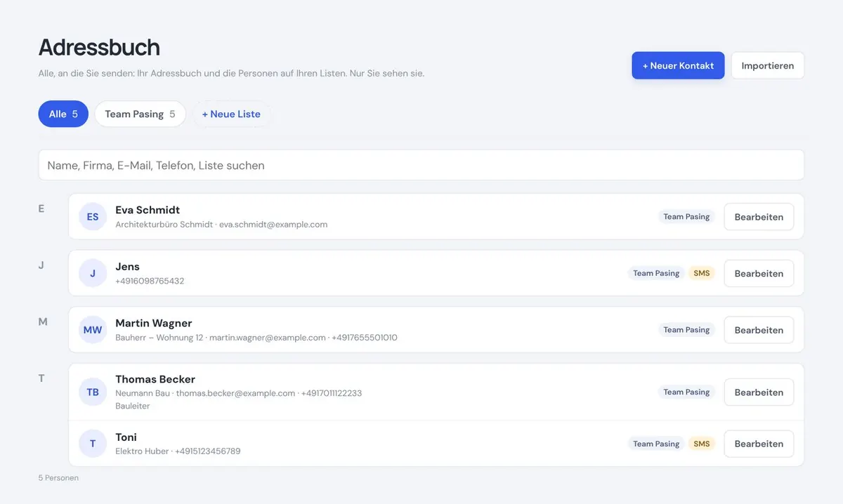
Task: Click Team Pasing tag on Eva Schmidt
Action: coord(686,217)
